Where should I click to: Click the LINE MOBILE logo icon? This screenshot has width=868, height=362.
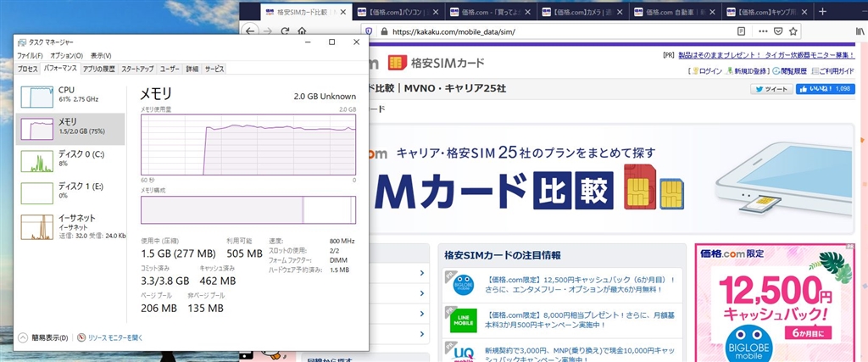coord(463,319)
